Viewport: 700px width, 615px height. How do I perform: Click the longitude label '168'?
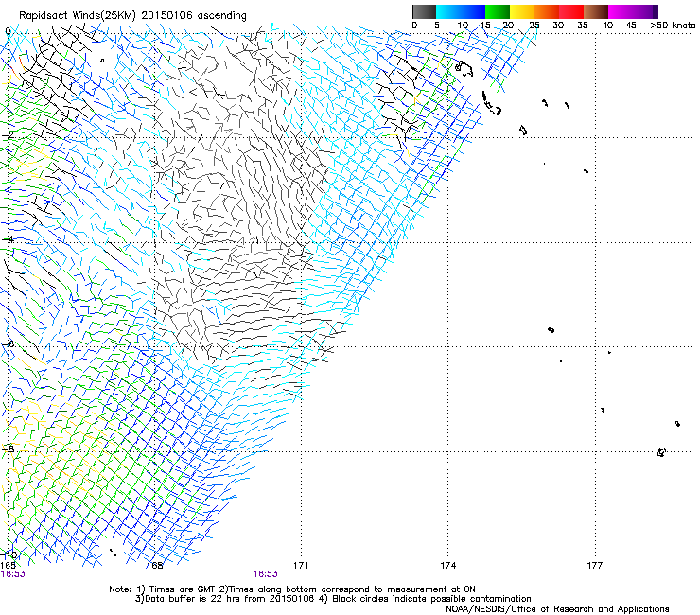[155, 566]
